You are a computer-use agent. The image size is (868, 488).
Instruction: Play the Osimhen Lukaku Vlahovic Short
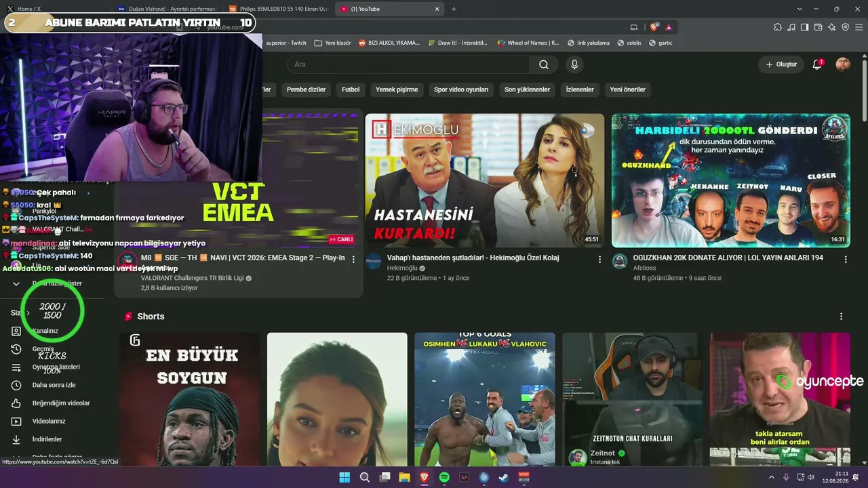485,399
